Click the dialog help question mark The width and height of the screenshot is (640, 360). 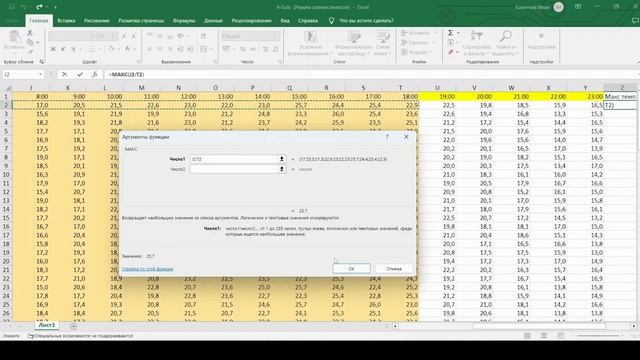tap(387, 137)
